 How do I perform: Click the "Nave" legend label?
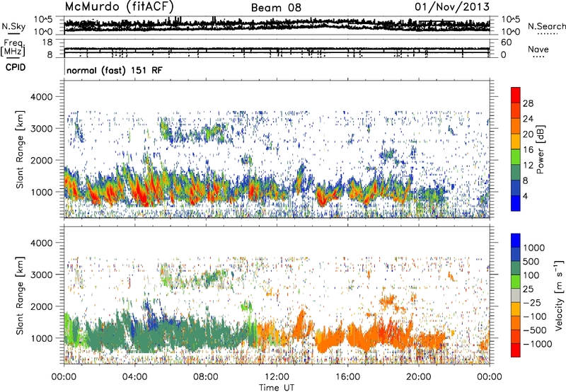(538, 49)
